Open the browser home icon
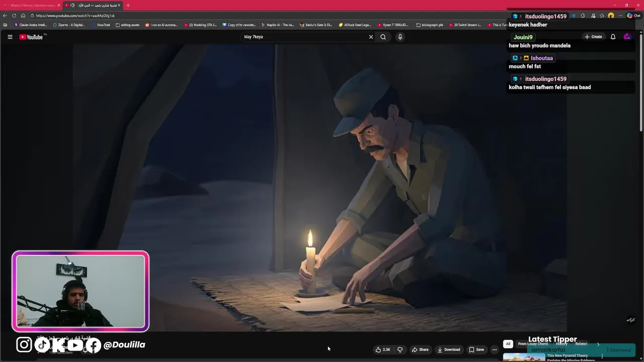The width and height of the screenshot is (644, 362). coord(23,16)
